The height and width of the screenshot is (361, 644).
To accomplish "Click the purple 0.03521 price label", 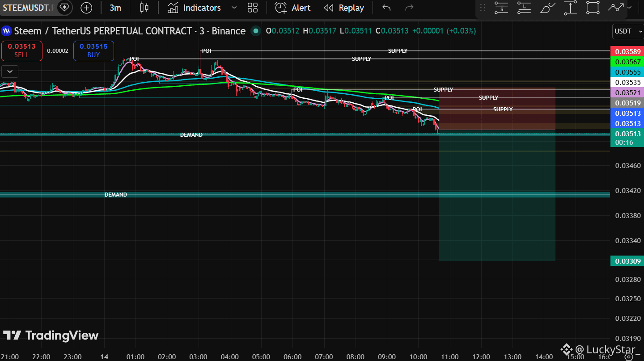I will pos(628,92).
